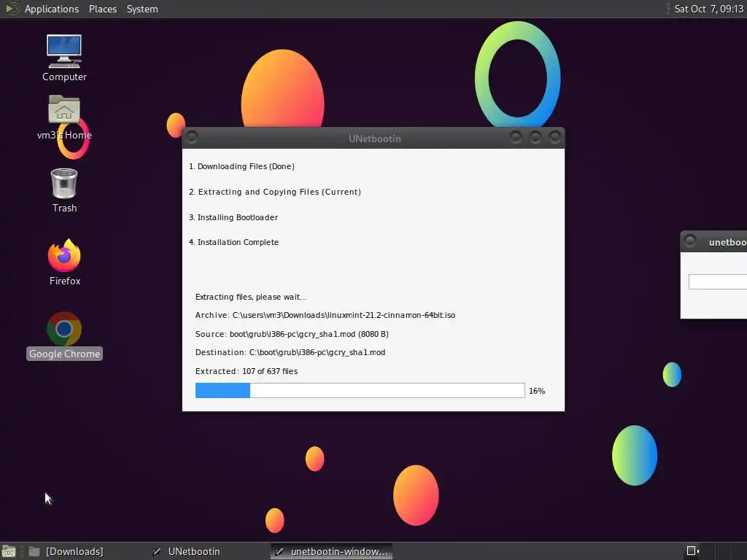
Task: Click "4. Installation Complete" step
Action: (234, 242)
